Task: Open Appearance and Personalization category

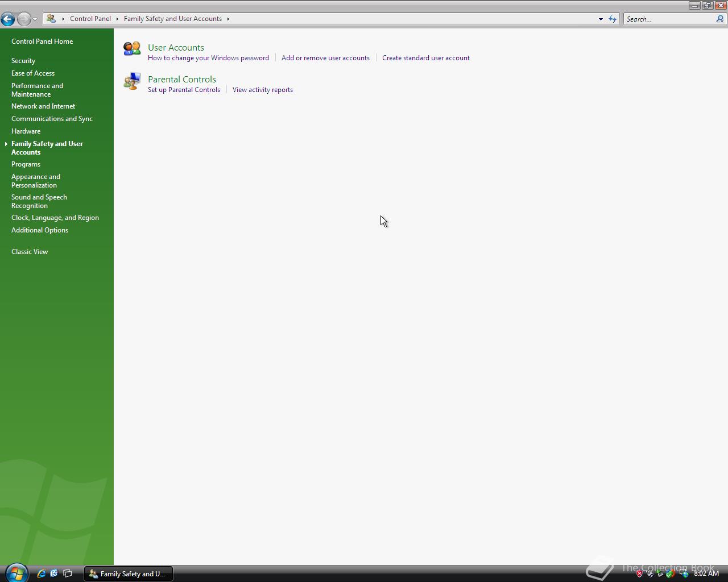Action: click(36, 181)
